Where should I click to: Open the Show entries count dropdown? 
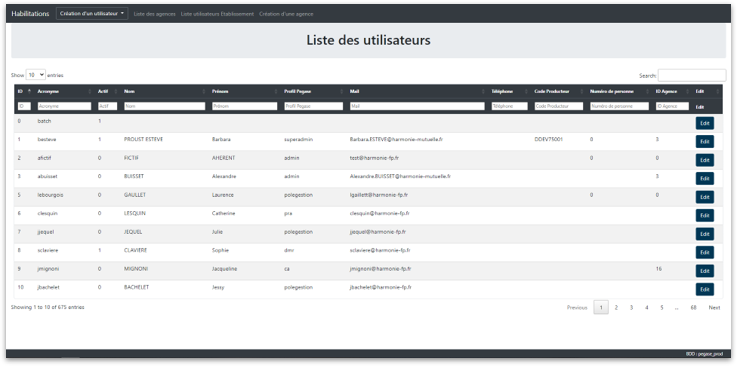pyautogui.click(x=36, y=75)
